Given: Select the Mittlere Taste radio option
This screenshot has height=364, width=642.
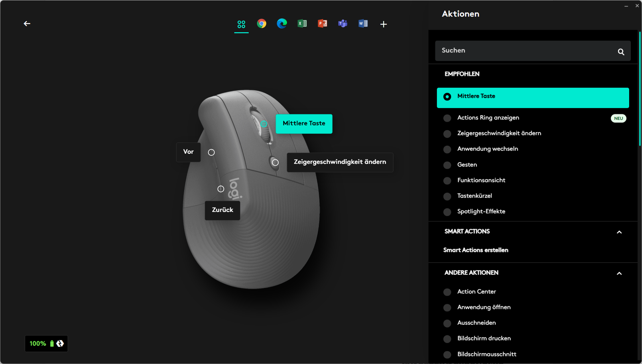Looking at the screenshot, I should point(533,98).
